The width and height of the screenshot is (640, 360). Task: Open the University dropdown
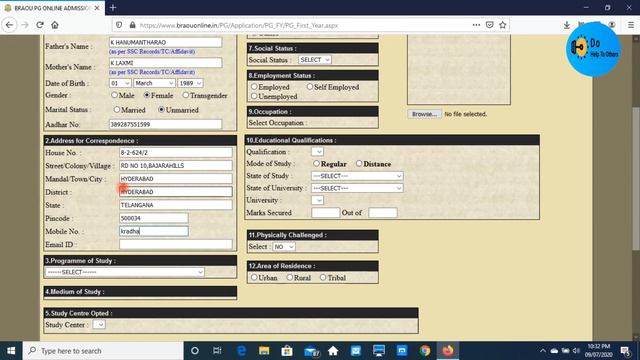pos(318,200)
